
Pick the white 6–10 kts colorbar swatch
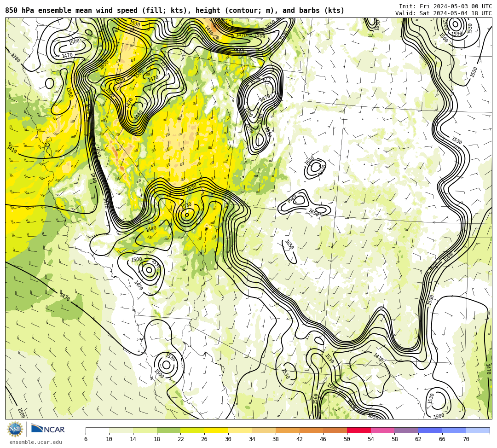[97, 430]
